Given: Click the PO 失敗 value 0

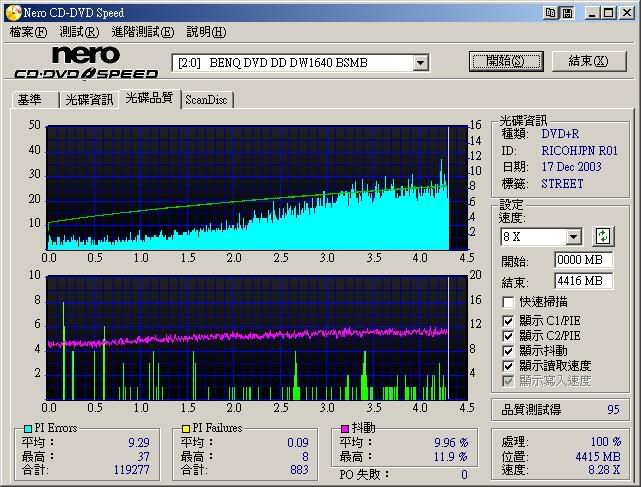Looking at the screenshot, I should (x=464, y=475).
